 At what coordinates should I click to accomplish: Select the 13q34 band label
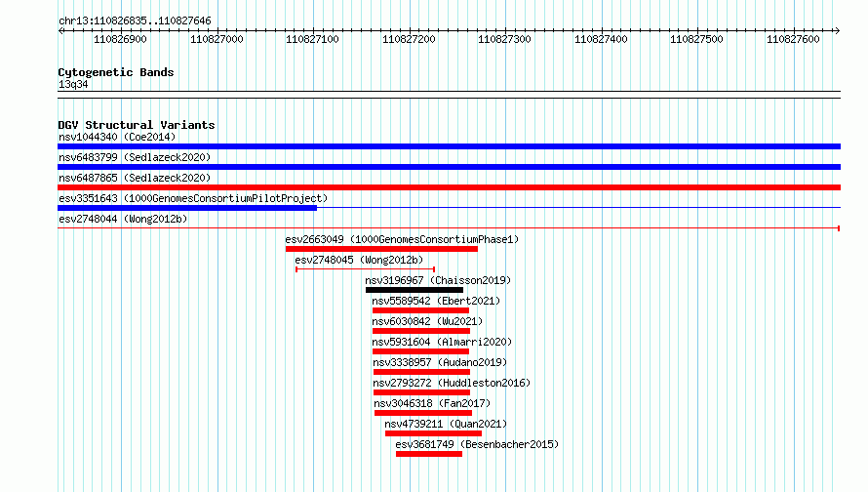click(x=73, y=84)
